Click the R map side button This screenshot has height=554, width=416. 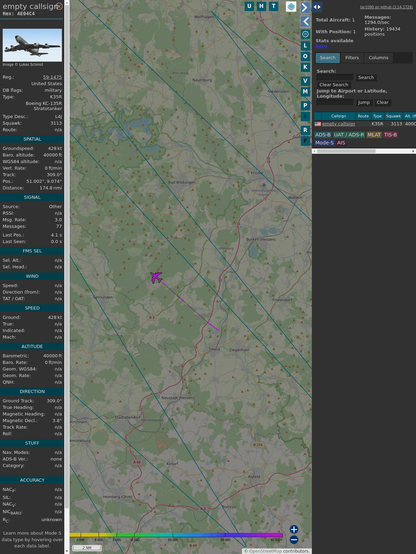coord(305,130)
